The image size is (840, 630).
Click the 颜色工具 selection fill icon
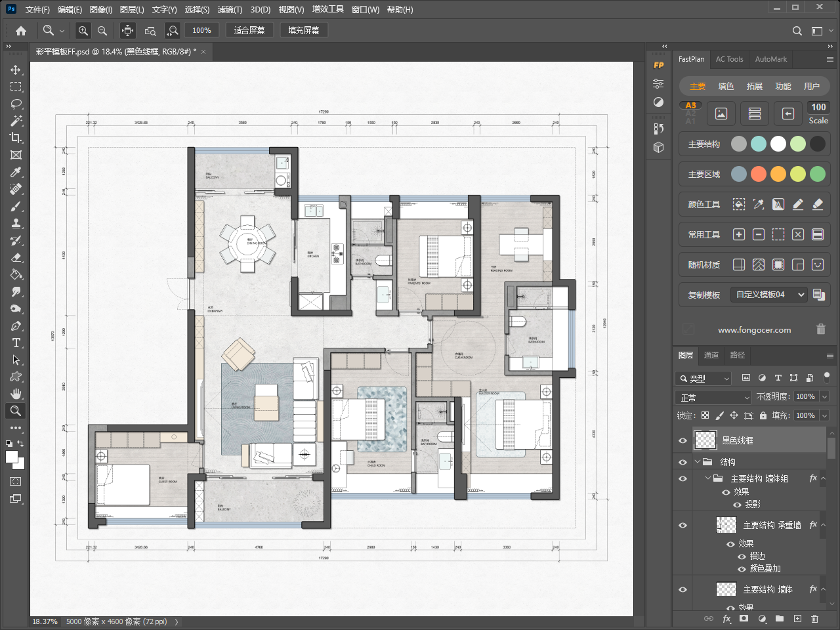pyautogui.click(x=739, y=204)
